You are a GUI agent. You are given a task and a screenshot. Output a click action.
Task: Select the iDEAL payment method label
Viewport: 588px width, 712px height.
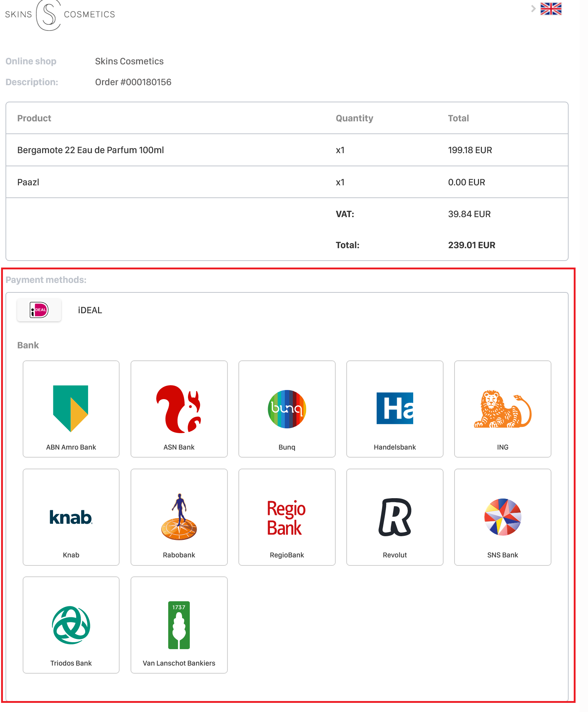(90, 310)
